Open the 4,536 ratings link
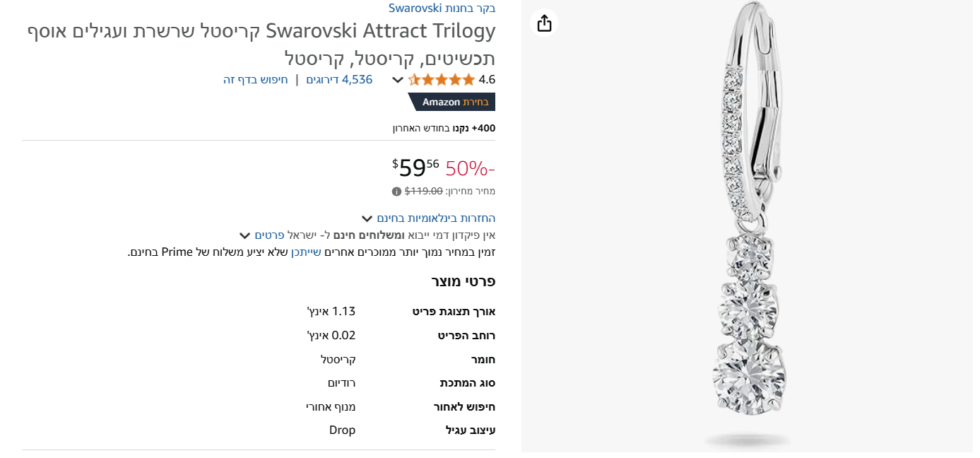The height and width of the screenshot is (458, 980). pos(339,79)
